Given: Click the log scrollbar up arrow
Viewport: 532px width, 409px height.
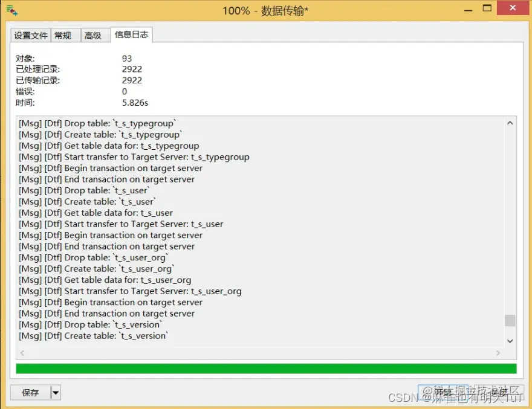Looking at the screenshot, I should (510, 123).
